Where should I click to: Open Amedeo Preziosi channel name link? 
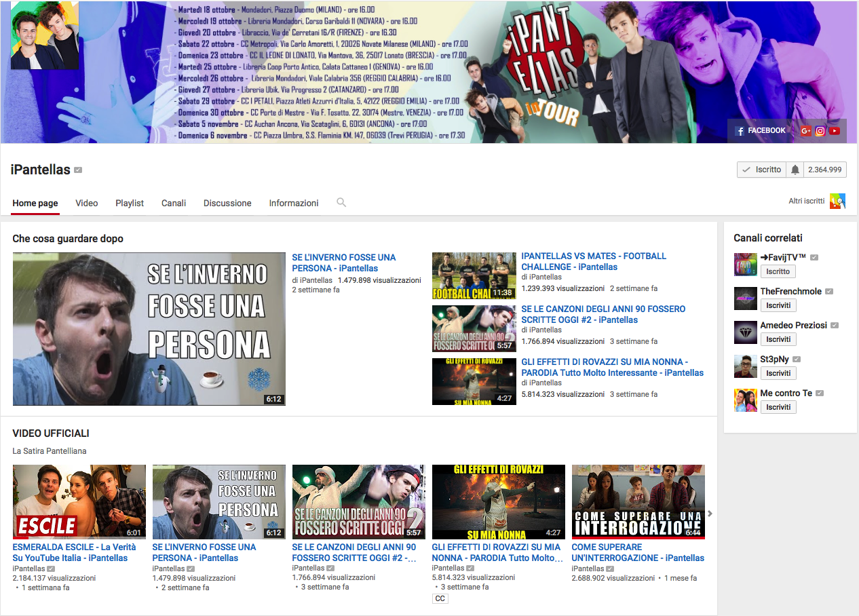(x=794, y=325)
